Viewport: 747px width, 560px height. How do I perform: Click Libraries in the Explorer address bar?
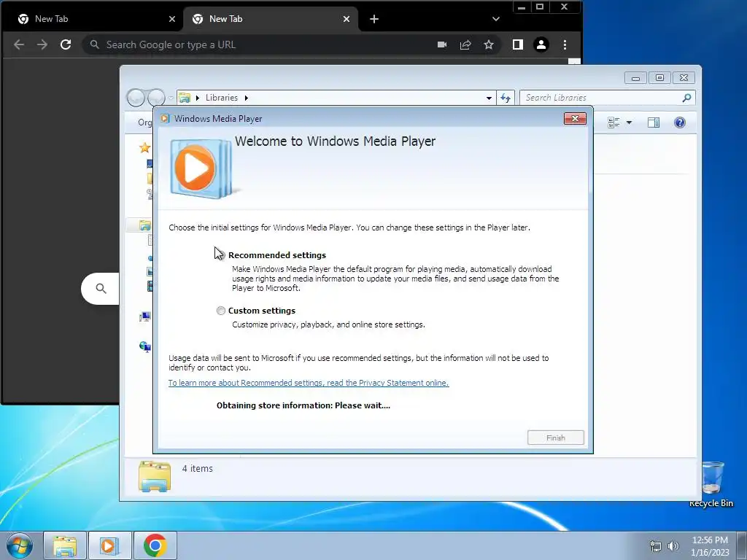(222, 98)
